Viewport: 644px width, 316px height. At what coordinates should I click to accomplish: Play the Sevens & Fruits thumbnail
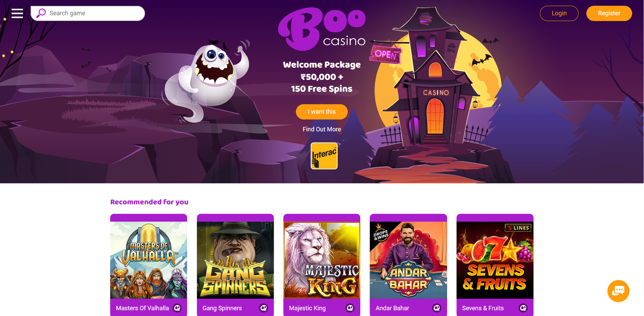[x=495, y=260]
